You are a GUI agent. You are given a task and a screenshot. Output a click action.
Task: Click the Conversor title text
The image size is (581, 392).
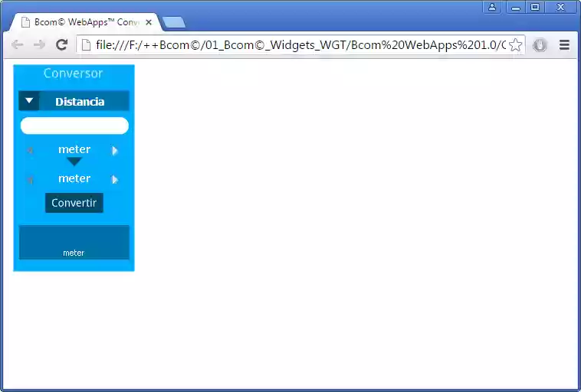[73, 73]
